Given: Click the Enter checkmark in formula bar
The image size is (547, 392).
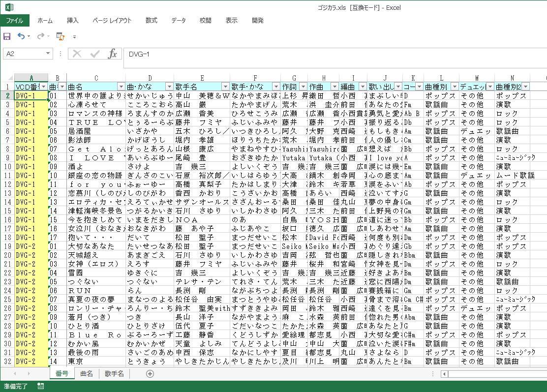Looking at the screenshot, I should (95, 54).
